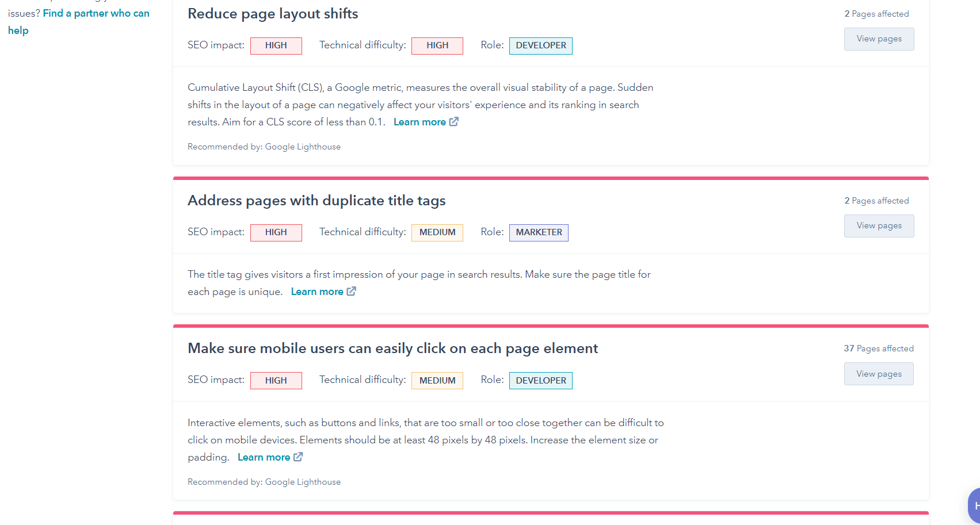Click external link icon after CLS Learn more
Viewport: 980px width, 525px height.
coord(454,121)
